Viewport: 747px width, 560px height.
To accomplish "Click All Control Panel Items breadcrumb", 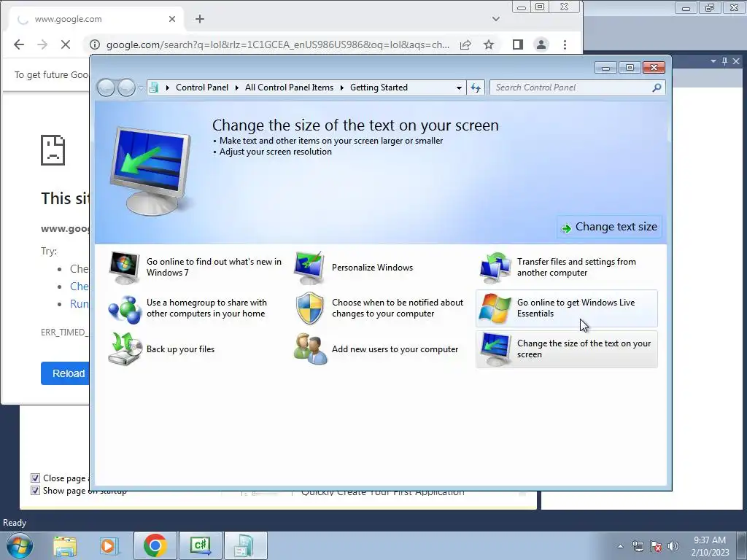I will pyautogui.click(x=289, y=87).
